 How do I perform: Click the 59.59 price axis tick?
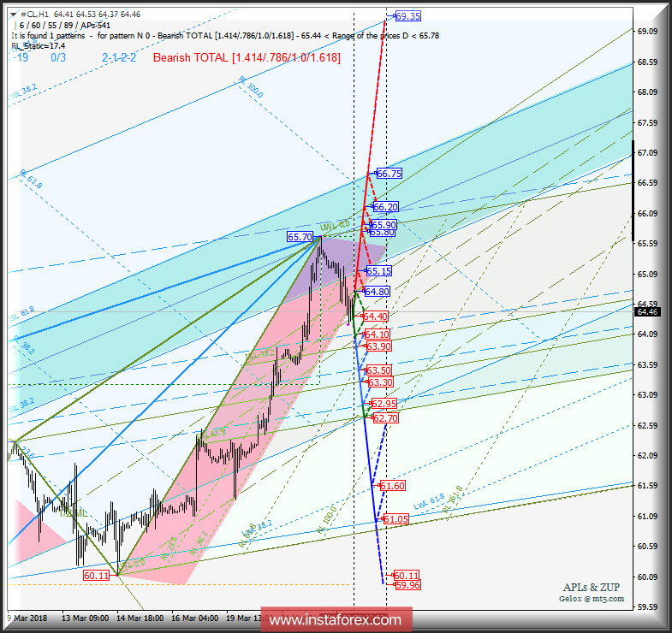(x=647, y=606)
